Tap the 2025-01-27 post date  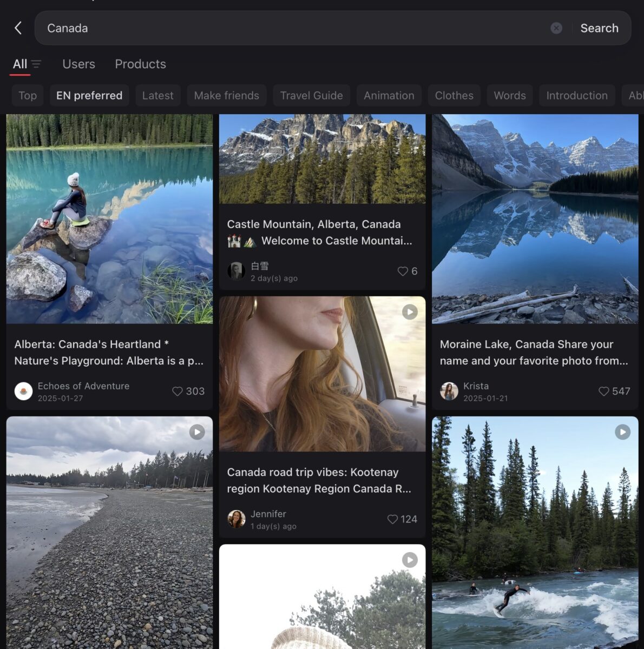point(60,398)
